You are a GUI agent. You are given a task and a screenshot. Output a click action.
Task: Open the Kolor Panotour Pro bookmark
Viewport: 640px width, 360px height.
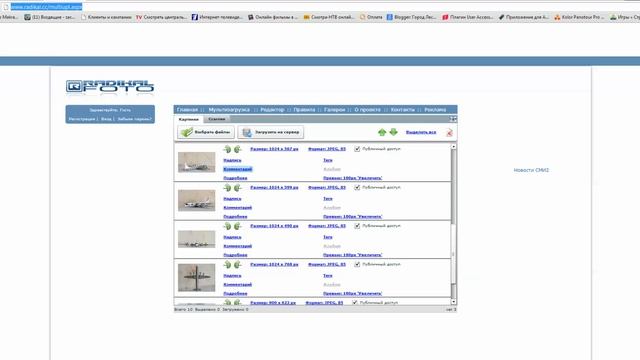coord(579,17)
